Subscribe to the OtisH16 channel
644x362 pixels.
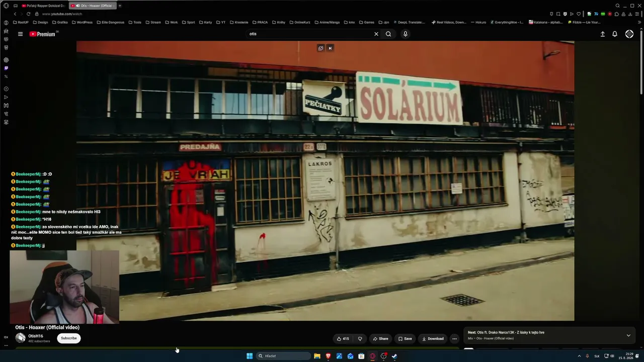tap(69, 338)
